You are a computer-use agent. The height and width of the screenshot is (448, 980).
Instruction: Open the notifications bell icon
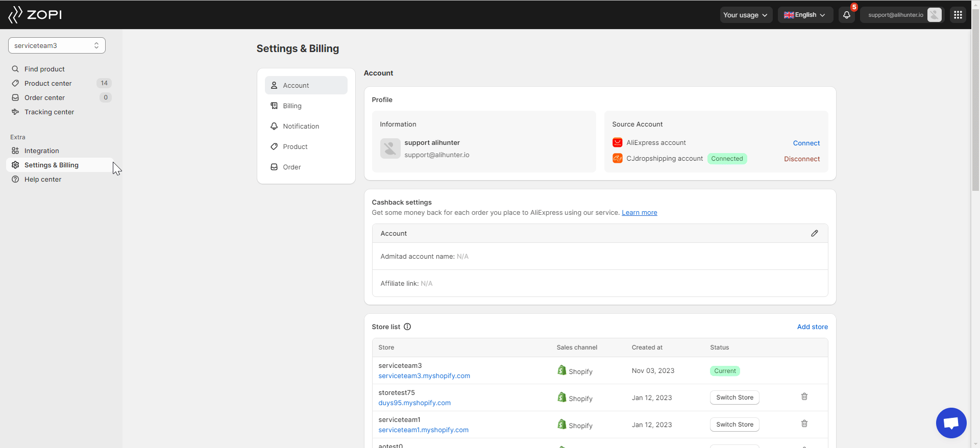pos(846,15)
